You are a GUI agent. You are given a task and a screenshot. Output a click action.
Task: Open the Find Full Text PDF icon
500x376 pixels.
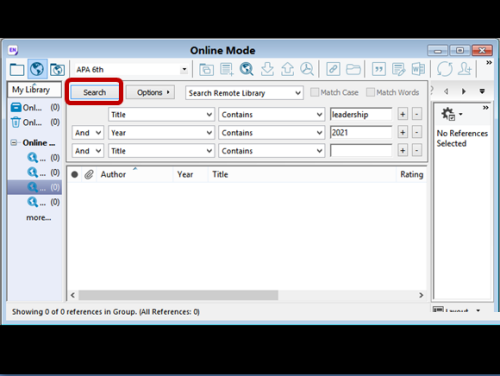coord(307,69)
